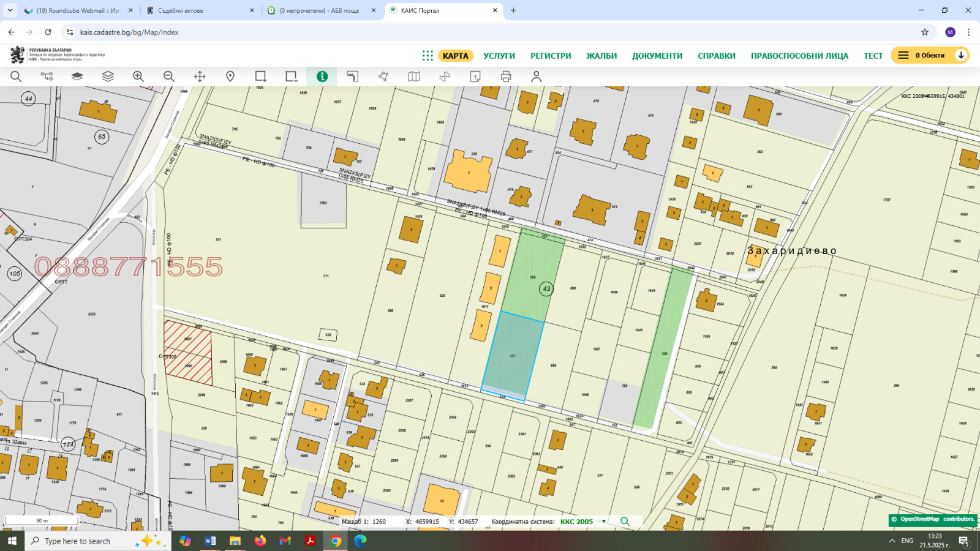980x551 pixels.
Task: Open Microsoft Word from the taskbar
Action: point(210,541)
